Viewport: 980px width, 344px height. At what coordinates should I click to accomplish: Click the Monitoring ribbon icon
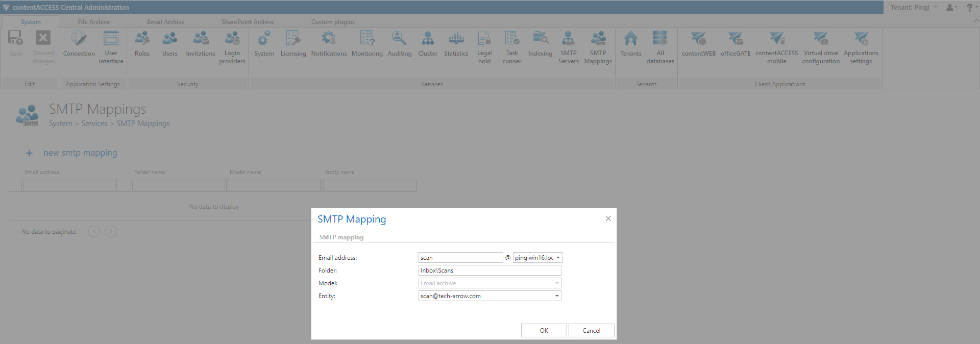pyautogui.click(x=366, y=44)
